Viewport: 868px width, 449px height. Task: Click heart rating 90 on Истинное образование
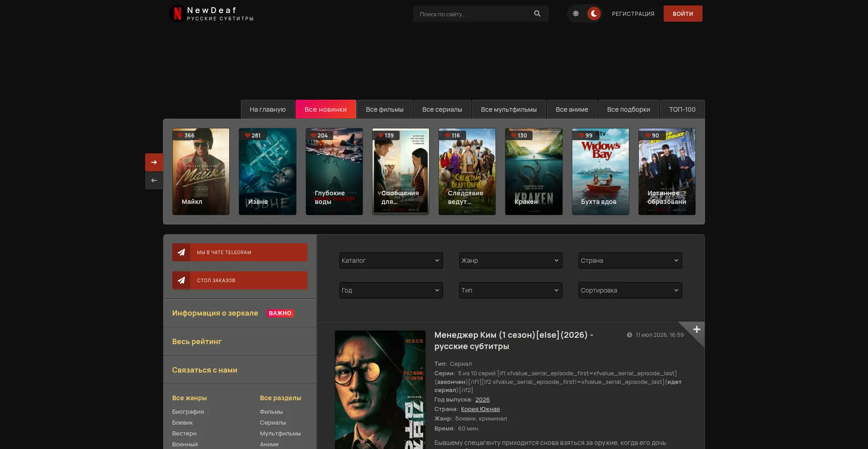click(x=652, y=135)
